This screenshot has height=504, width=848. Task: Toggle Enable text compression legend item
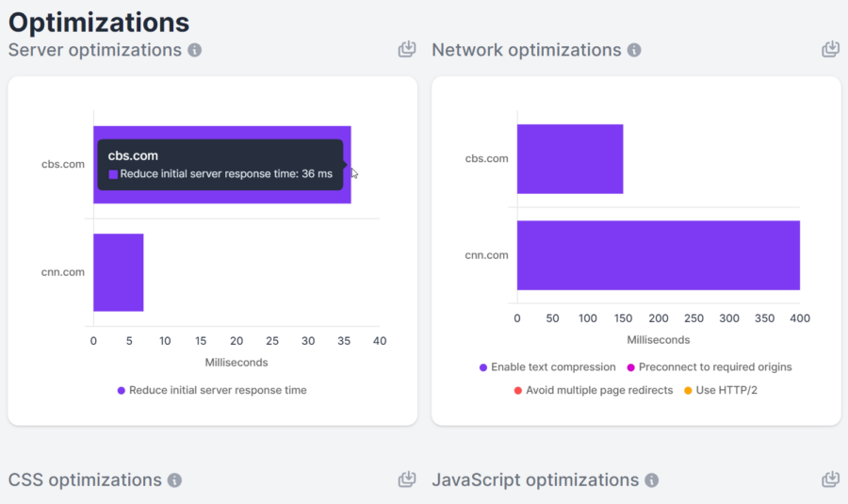coord(547,367)
